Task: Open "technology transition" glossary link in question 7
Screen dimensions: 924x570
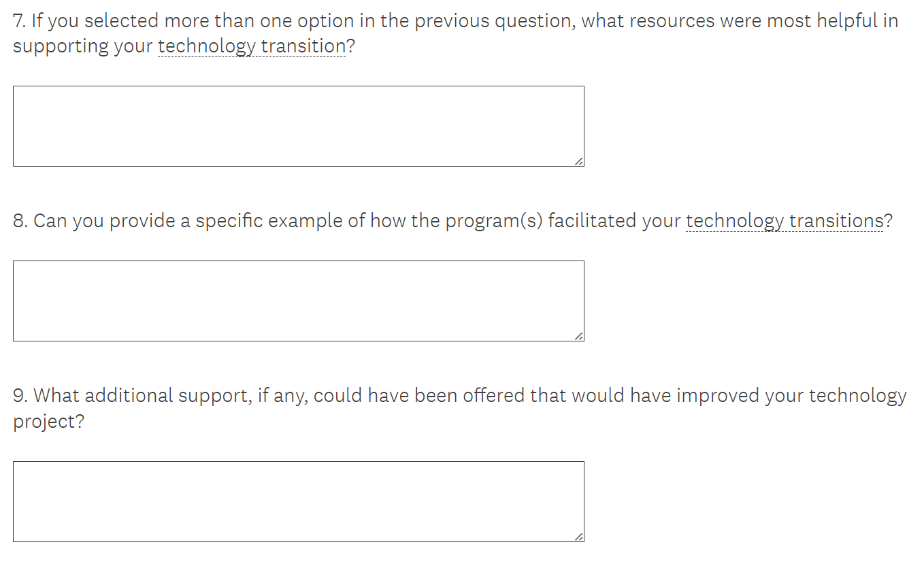Action: pos(252,47)
